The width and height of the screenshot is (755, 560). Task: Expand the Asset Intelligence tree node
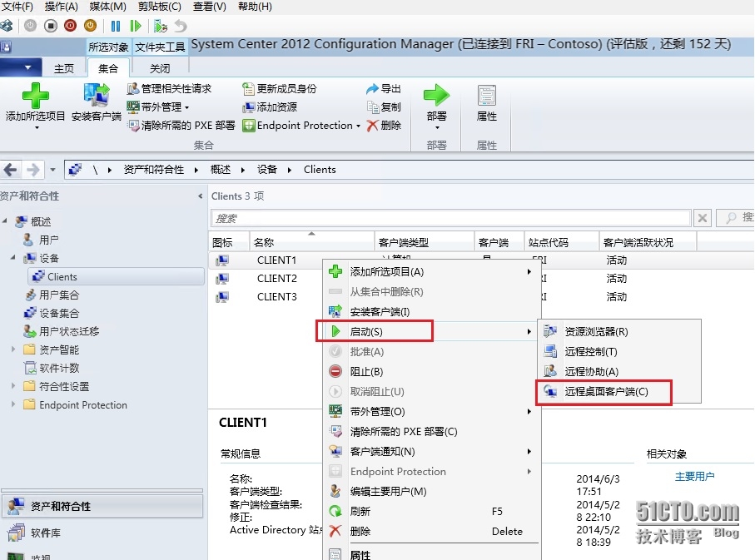[13, 349]
